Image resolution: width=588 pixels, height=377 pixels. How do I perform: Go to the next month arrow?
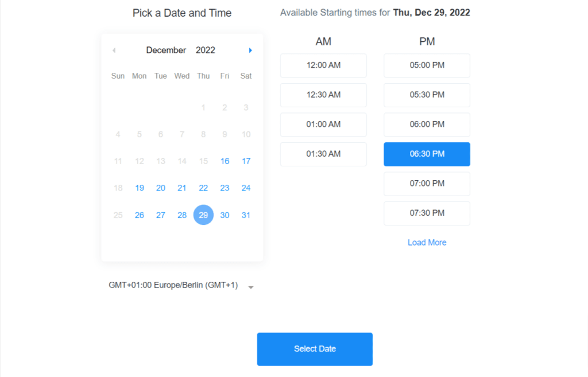click(x=250, y=50)
